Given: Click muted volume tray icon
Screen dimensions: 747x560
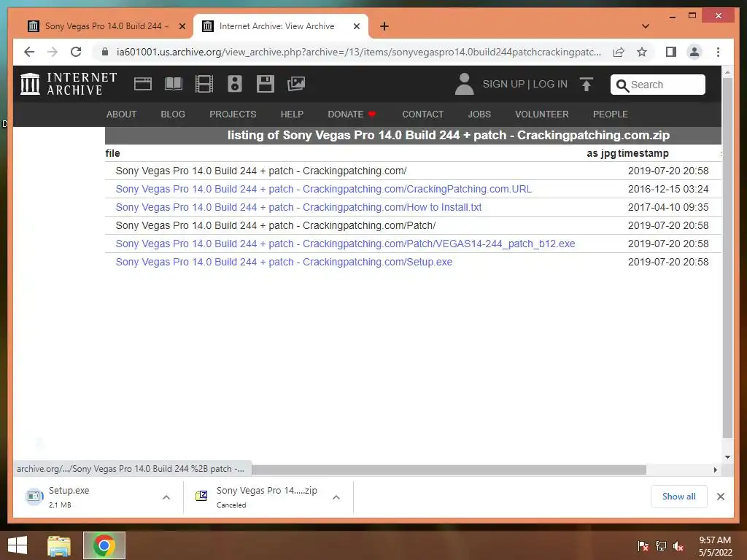Looking at the screenshot, I should pos(678,546).
